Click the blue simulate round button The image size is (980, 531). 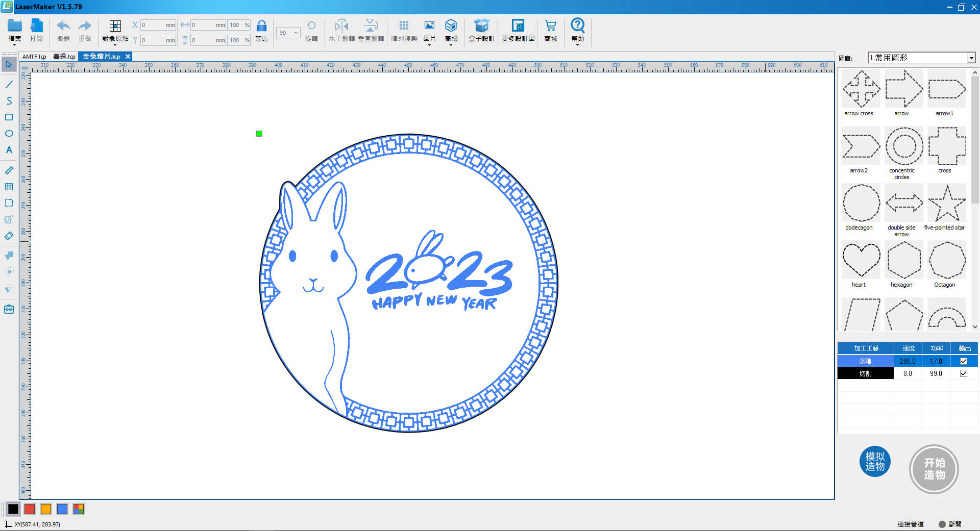tap(875, 462)
